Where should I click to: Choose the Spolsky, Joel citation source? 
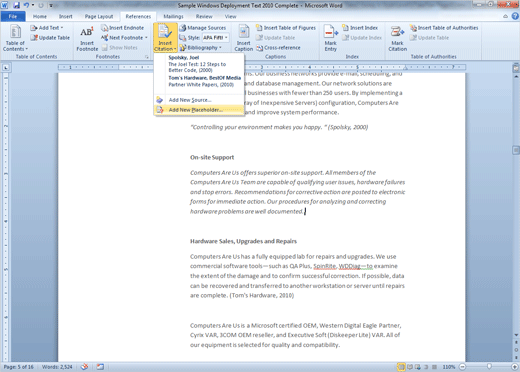[x=199, y=64]
